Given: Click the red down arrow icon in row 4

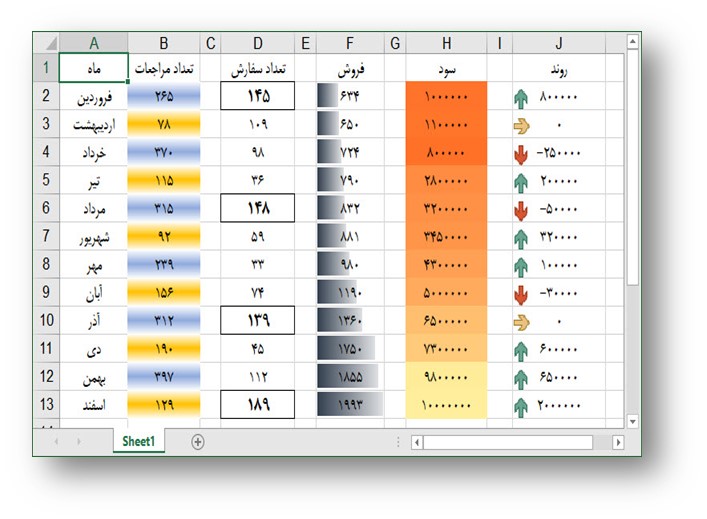Looking at the screenshot, I should (520, 154).
